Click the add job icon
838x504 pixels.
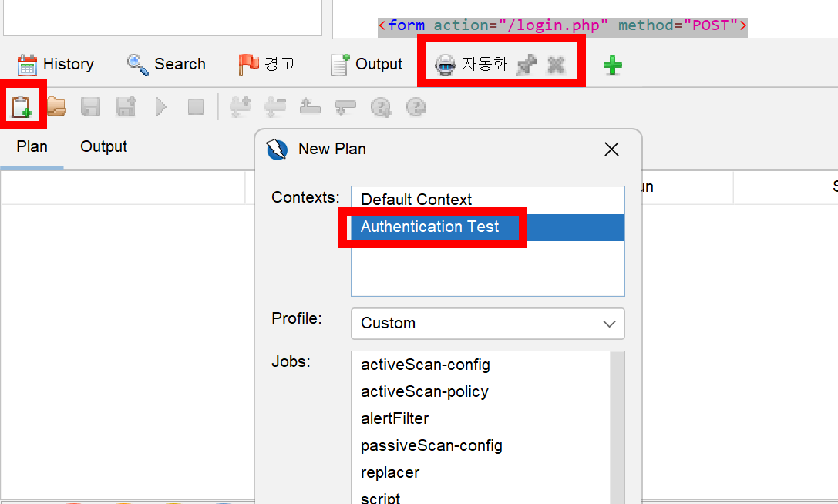241,107
